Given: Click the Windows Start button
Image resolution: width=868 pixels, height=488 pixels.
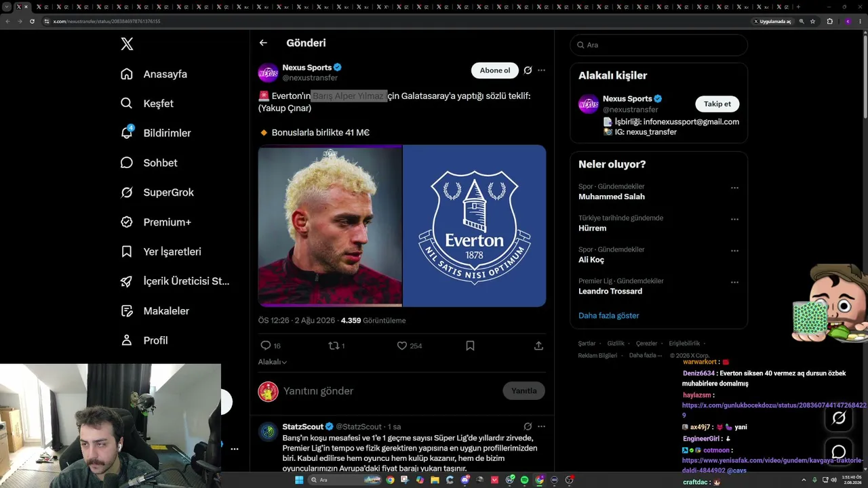Looking at the screenshot, I should [x=298, y=480].
